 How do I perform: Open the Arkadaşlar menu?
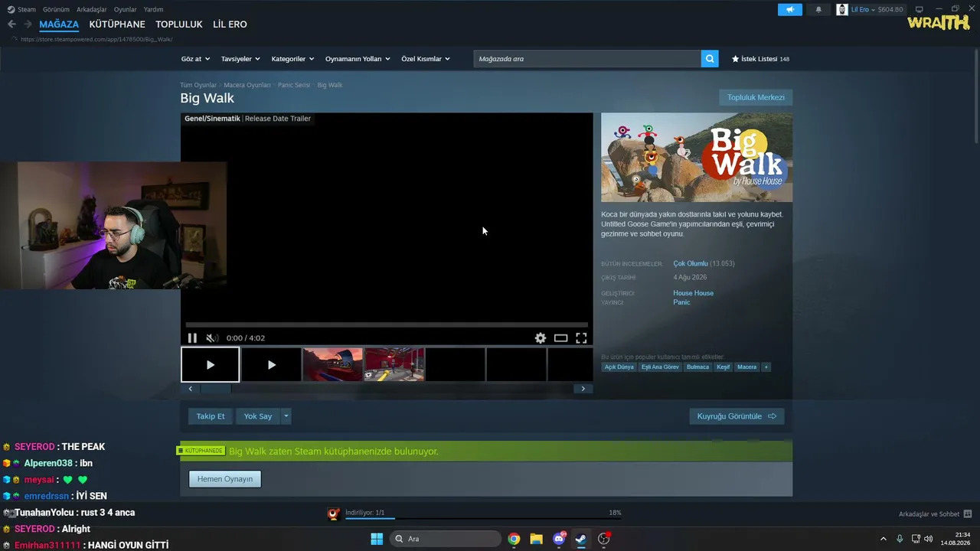pyautogui.click(x=92, y=9)
